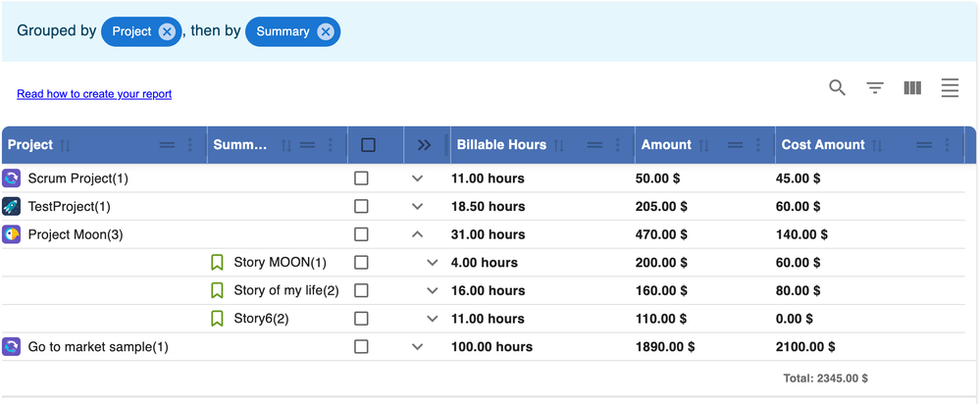Remove the Project grouping chip

click(x=166, y=31)
